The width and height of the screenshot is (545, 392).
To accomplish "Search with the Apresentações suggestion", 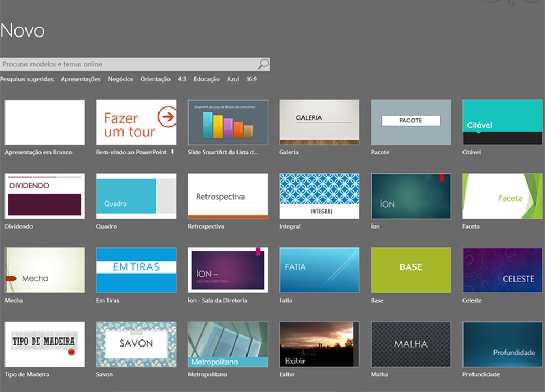I will tap(80, 79).
